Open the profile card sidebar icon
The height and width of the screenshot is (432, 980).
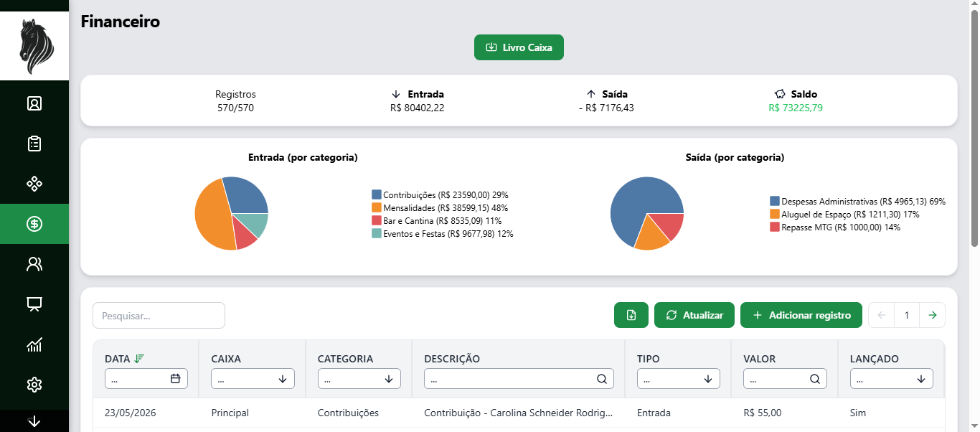point(34,103)
